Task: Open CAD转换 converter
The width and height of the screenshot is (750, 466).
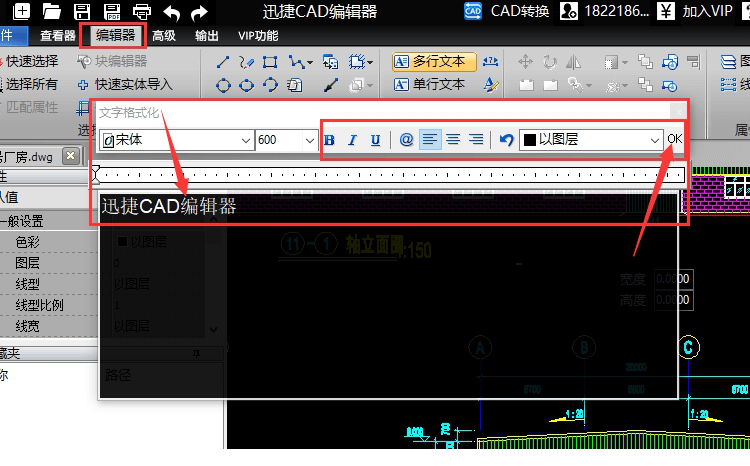Action: (507, 11)
